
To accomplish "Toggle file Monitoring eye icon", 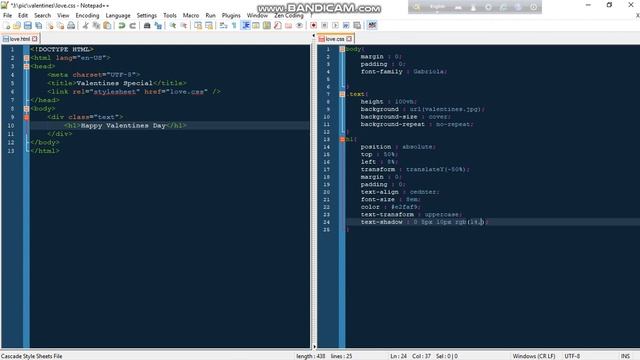I will point(300,25).
